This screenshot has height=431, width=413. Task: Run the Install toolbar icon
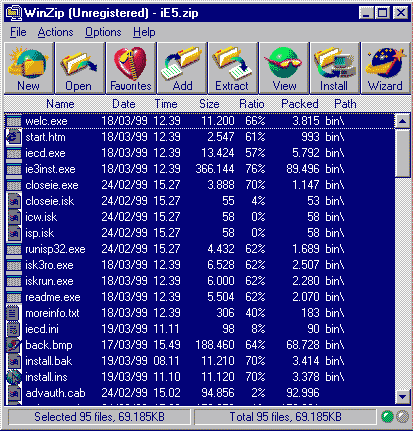335,68
